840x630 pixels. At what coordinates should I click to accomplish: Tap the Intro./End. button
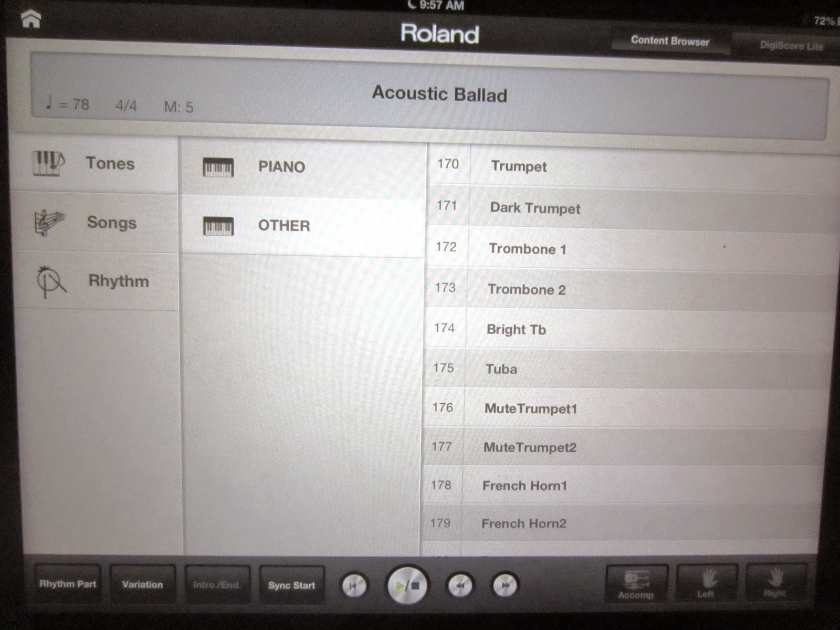click(x=217, y=585)
